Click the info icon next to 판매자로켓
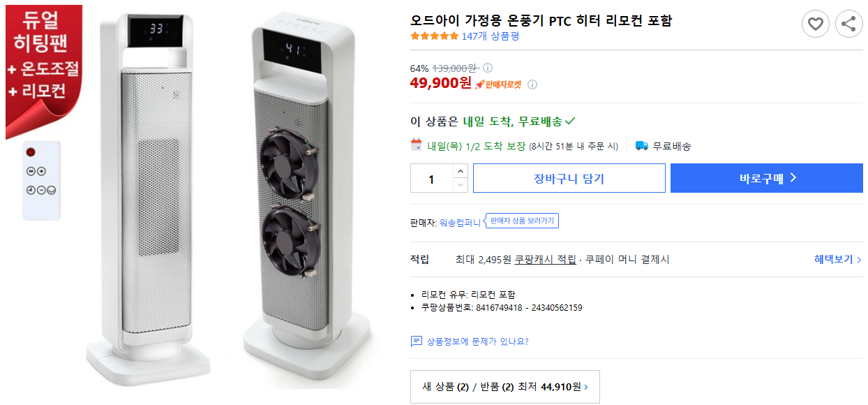The width and height of the screenshot is (868, 405). (532, 84)
